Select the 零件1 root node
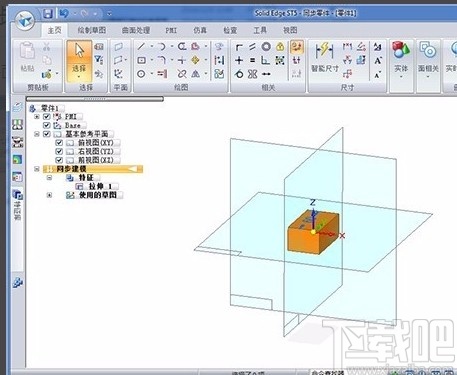The width and height of the screenshot is (457, 375). 50,108
